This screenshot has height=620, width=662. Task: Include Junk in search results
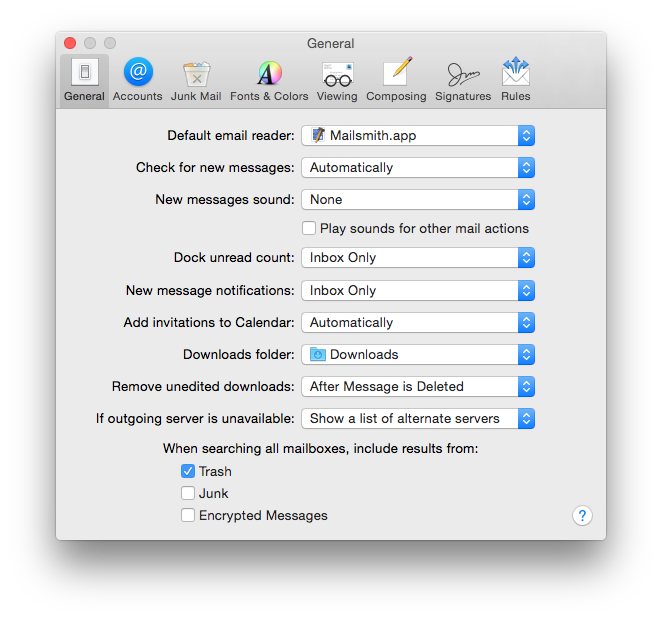(x=188, y=493)
